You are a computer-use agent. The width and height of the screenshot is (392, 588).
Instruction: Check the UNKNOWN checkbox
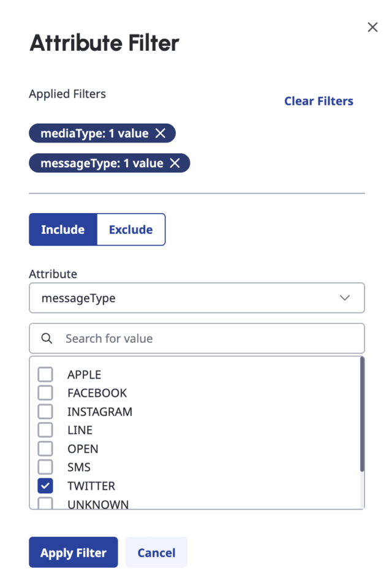coord(45,503)
